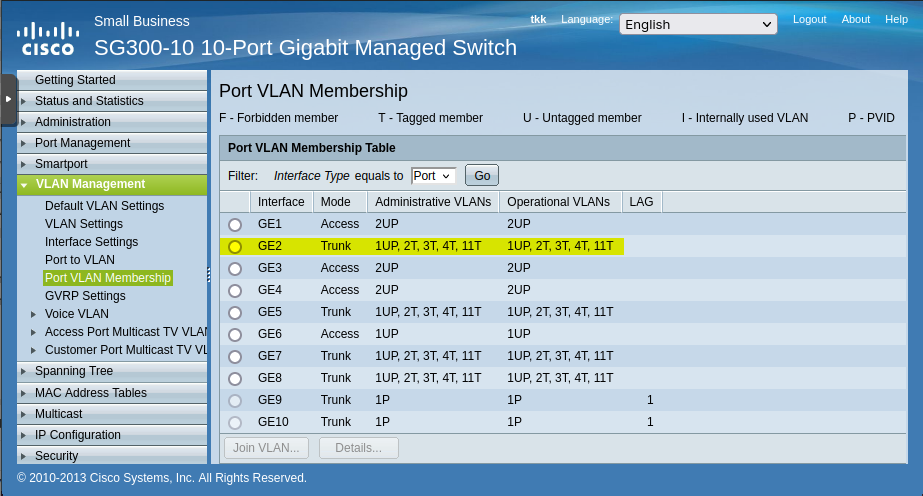Select the GE1 interface radio button
The width and height of the screenshot is (923, 496).
235,225
